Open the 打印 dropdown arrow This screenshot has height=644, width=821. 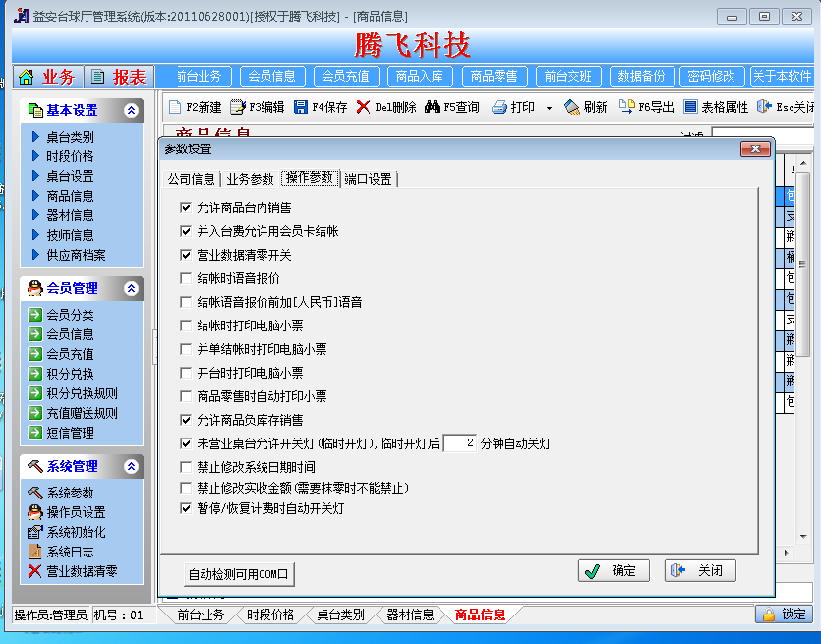click(x=549, y=108)
